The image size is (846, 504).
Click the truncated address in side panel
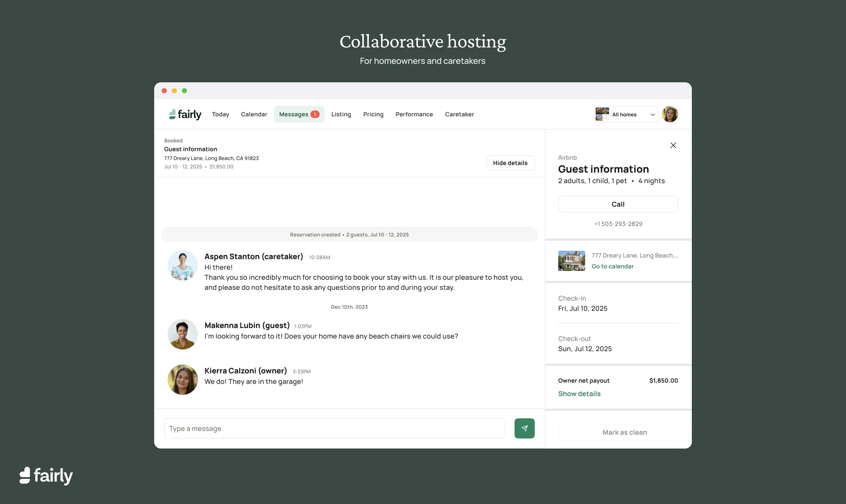tap(635, 255)
